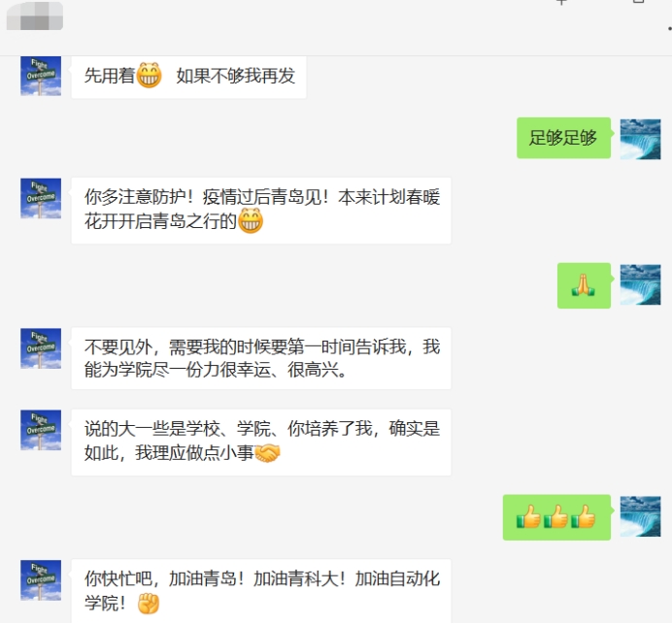Click the "先用着 如果不够我再发" message bubble
Screen dimensions: 672x624
point(188,77)
